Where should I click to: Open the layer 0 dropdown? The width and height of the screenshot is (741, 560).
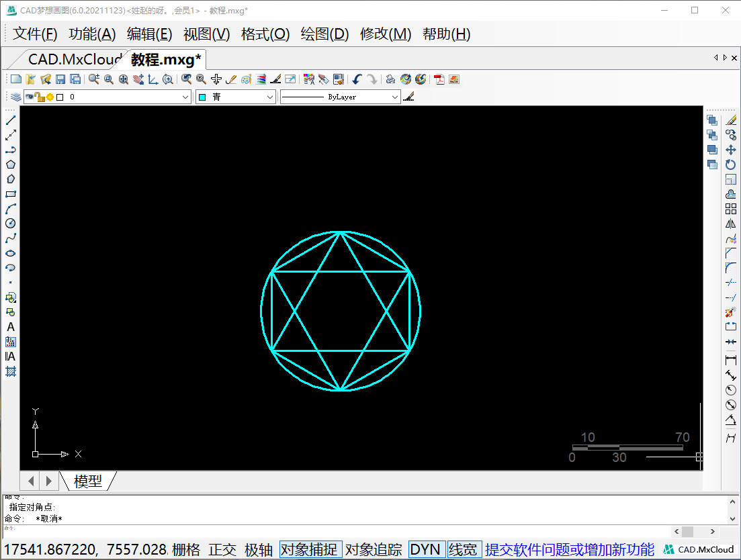[x=185, y=97]
